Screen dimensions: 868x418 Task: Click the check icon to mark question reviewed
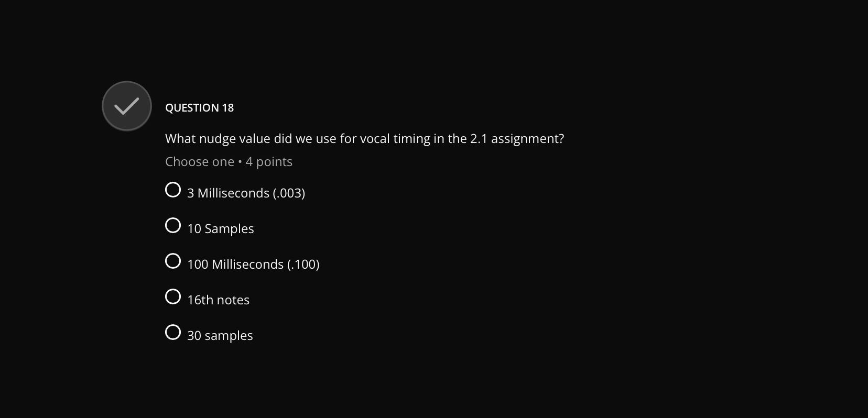click(126, 105)
